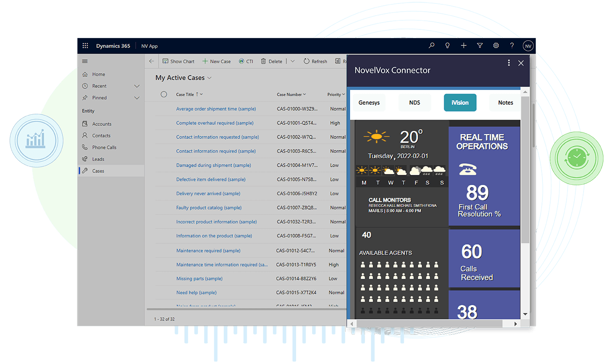
Task: Click the Delete button in the command bar
Action: click(271, 61)
